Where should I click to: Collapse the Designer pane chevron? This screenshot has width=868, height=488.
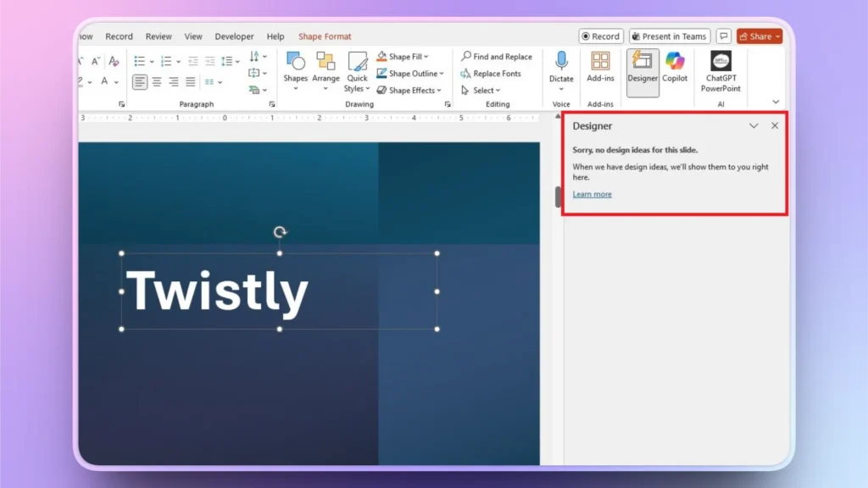[754, 125]
